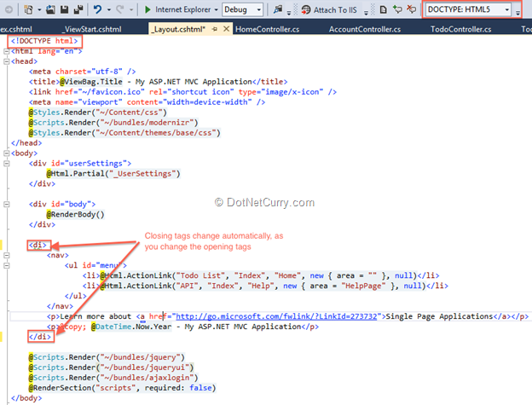Click the meta viewport line
The width and height of the screenshot is (532, 405).
tap(147, 102)
